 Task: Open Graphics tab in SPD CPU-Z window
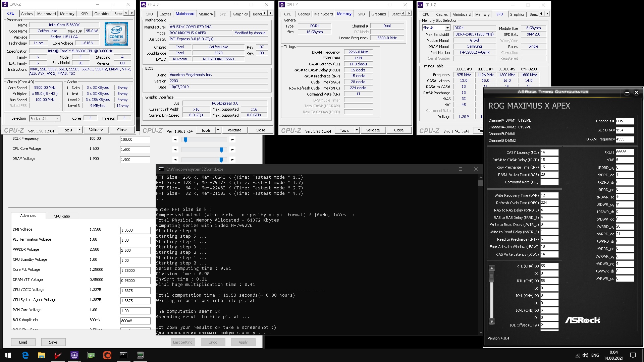coord(517,14)
